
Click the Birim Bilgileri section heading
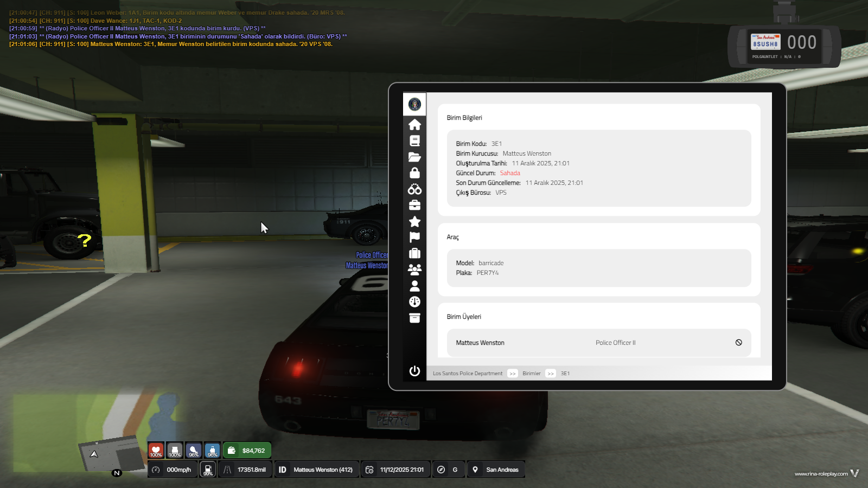pos(464,118)
